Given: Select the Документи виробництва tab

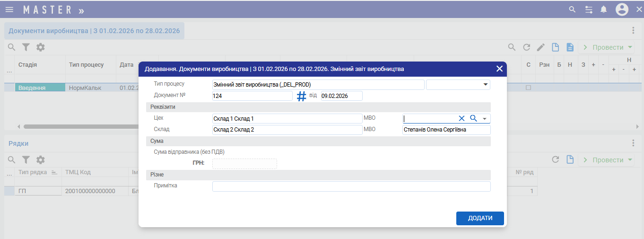Looking at the screenshot, I should pos(94,31).
